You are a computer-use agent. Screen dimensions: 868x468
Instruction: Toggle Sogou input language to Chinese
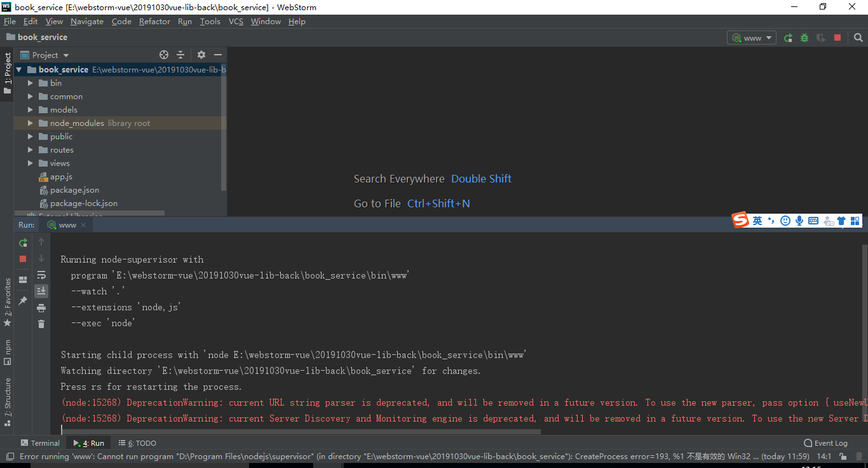coord(757,220)
